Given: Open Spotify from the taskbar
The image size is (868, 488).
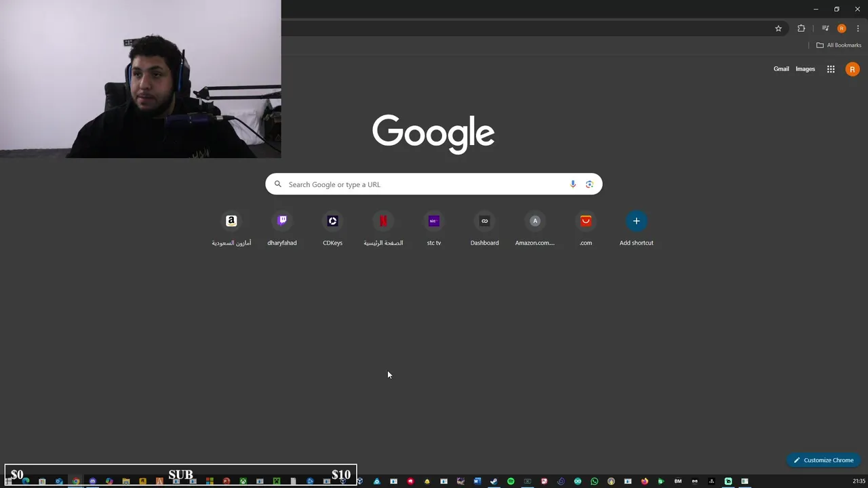Looking at the screenshot, I should [x=511, y=481].
